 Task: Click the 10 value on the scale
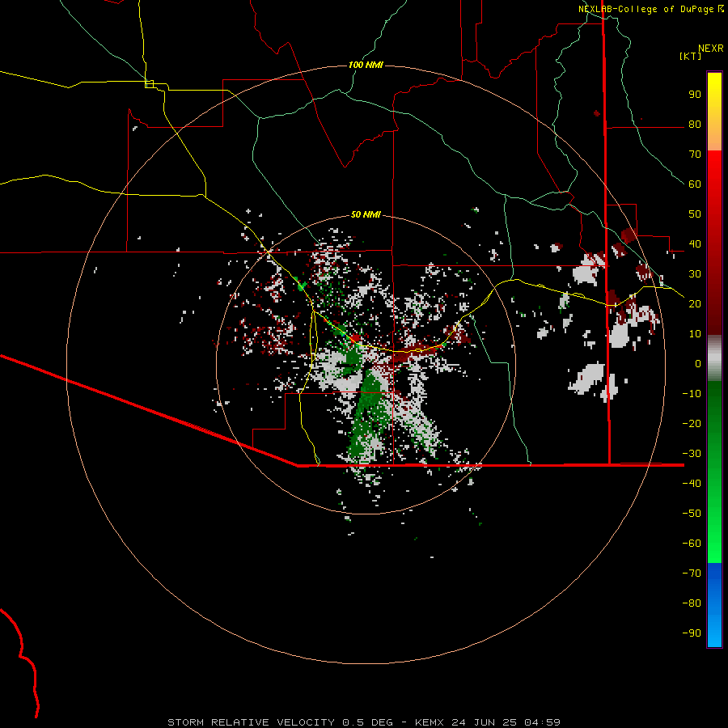click(x=695, y=334)
